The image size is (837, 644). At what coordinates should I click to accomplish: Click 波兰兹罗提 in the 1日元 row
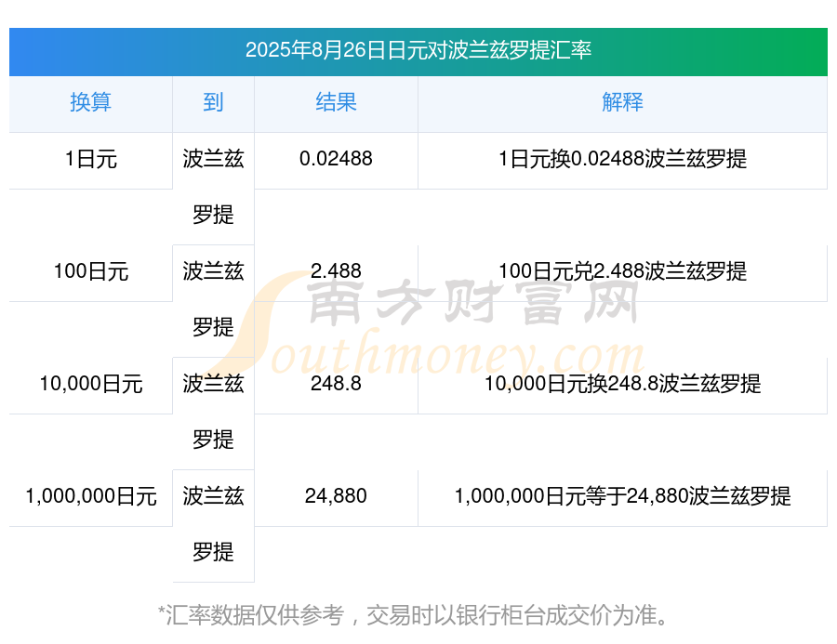(x=213, y=188)
